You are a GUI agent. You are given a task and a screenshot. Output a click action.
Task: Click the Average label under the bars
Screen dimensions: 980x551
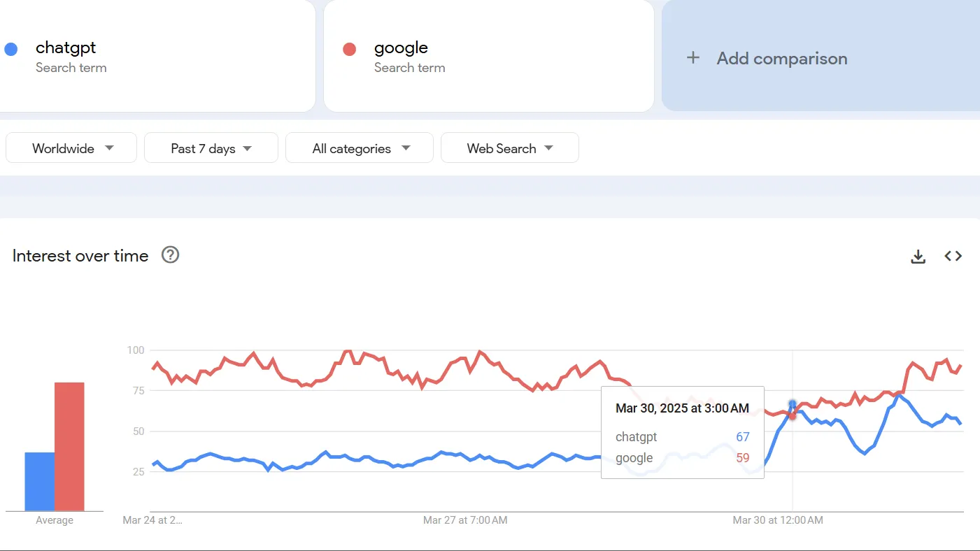click(x=55, y=520)
